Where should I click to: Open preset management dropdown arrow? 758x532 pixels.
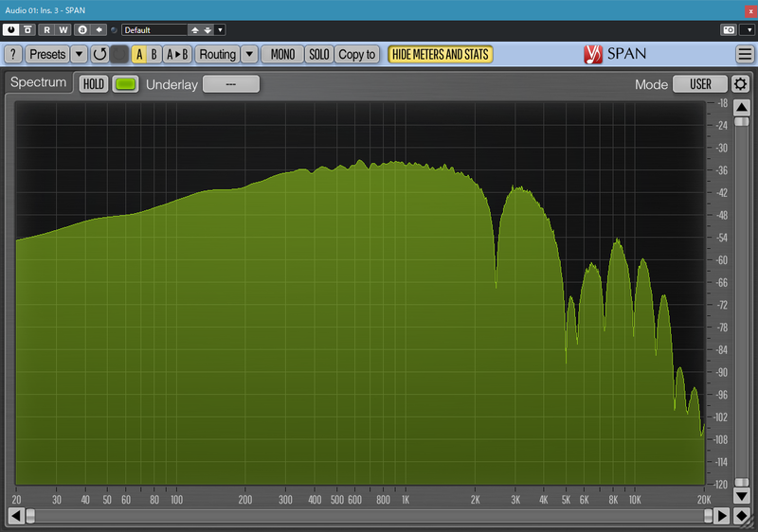point(220,30)
